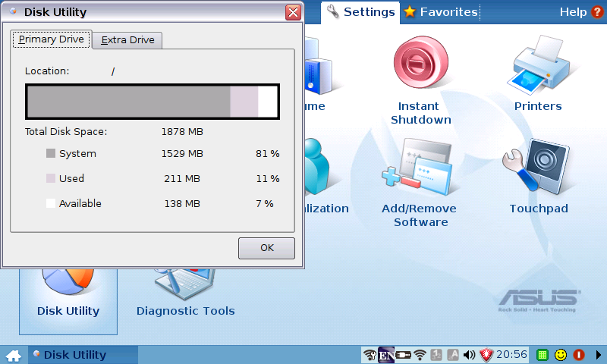Select Disk Utility task in taskbar
This screenshot has width=607, height=364.
83,355
